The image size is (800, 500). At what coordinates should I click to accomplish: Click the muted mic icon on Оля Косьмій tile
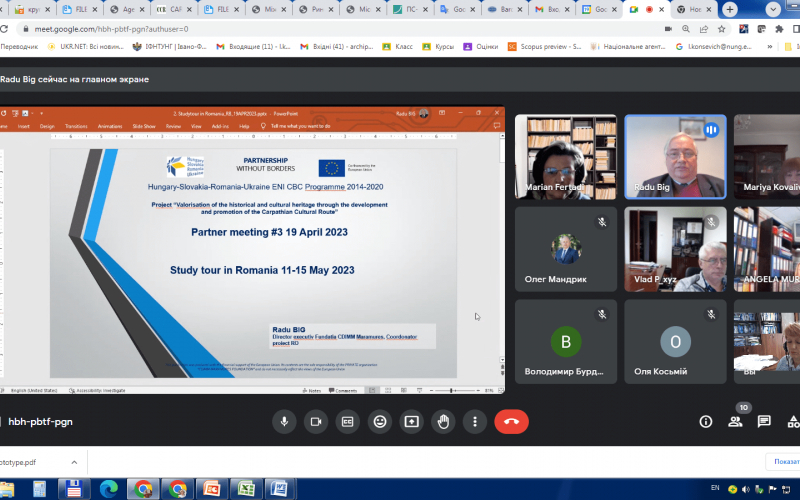(711, 314)
